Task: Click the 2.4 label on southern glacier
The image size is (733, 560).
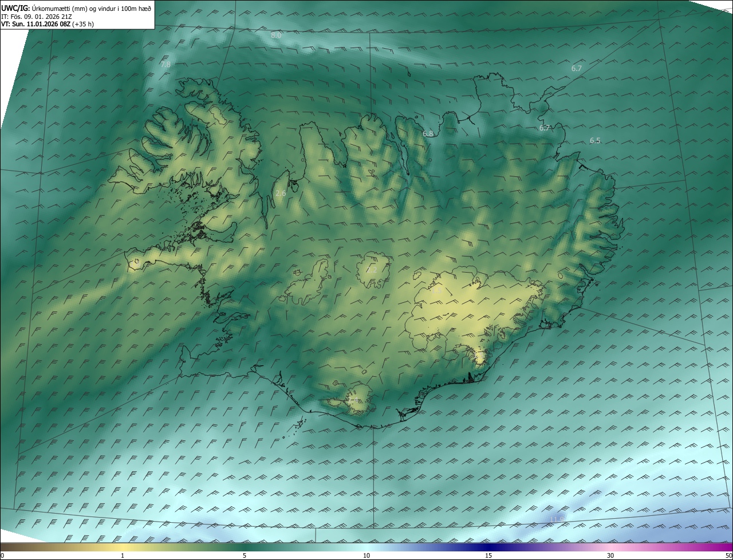Action: pyautogui.click(x=353, y=399)
